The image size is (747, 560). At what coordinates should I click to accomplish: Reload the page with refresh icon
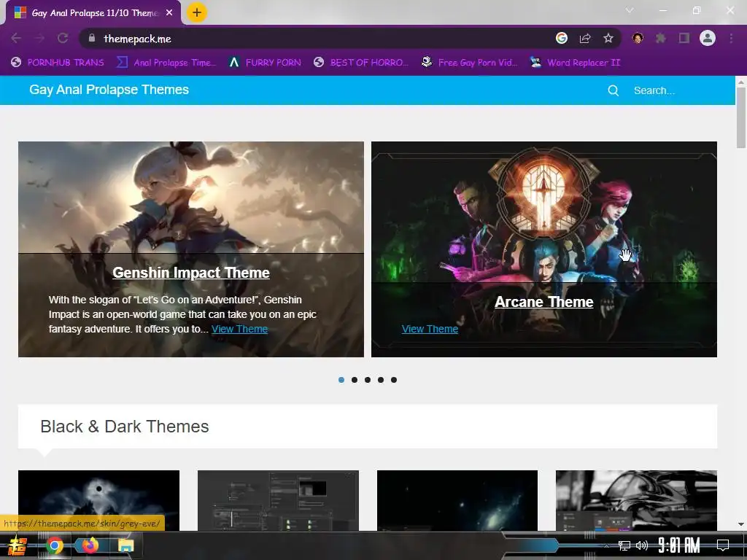(x=63, y=38)
